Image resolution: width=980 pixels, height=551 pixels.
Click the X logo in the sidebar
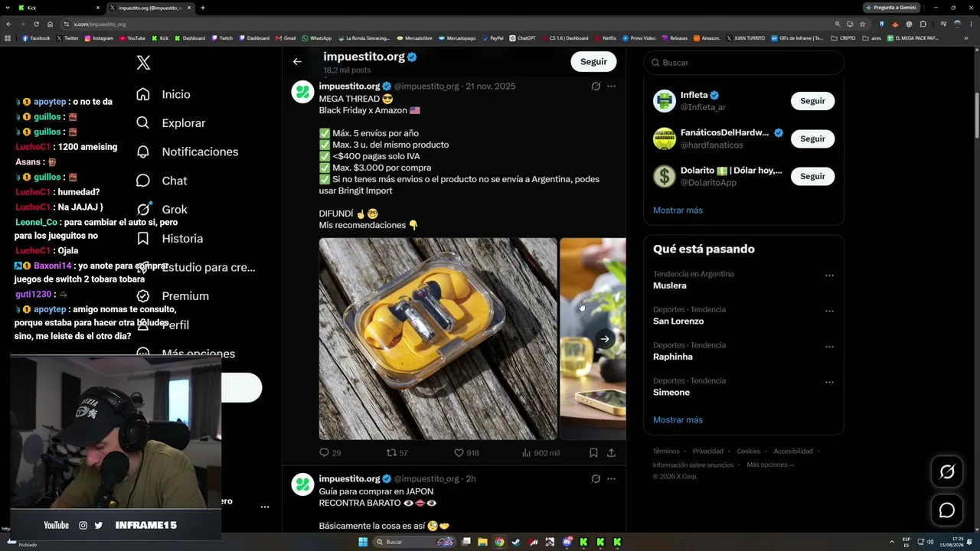click(x=143, y=63)
